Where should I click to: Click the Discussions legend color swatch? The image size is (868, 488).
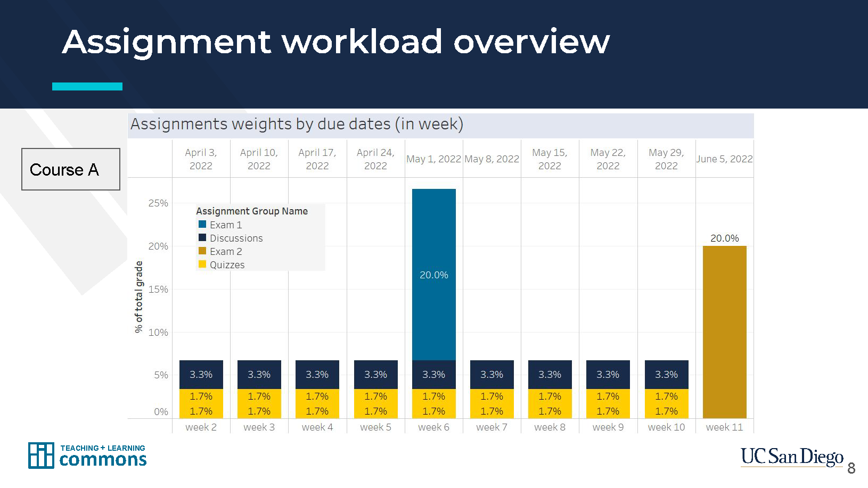pos(202,238)
